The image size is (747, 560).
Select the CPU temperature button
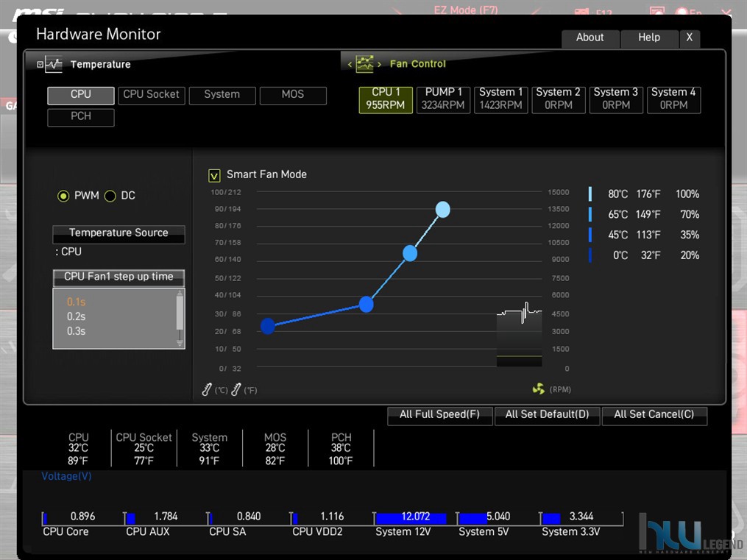coord(80,95)
